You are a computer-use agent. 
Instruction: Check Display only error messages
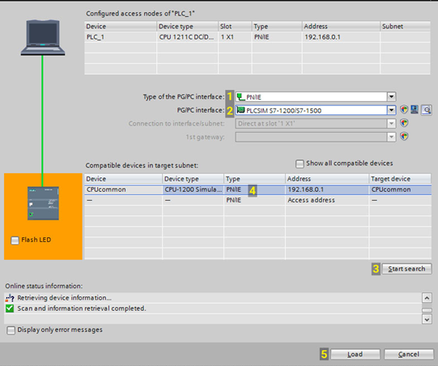[11, 330]
